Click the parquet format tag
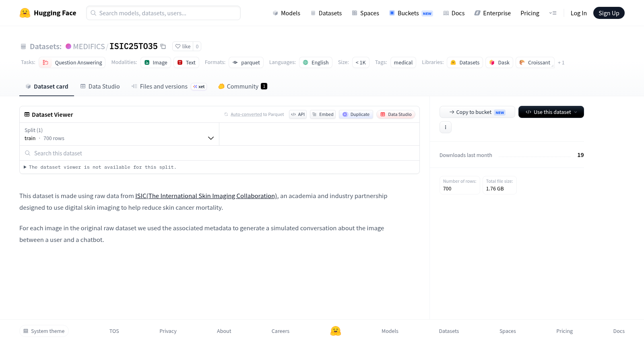The width and height of the screenshot is (644, 345). click(246, 62)
